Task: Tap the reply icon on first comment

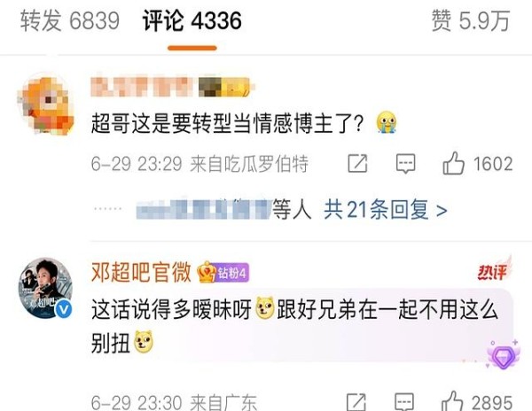Action: [x=406, y=164]
